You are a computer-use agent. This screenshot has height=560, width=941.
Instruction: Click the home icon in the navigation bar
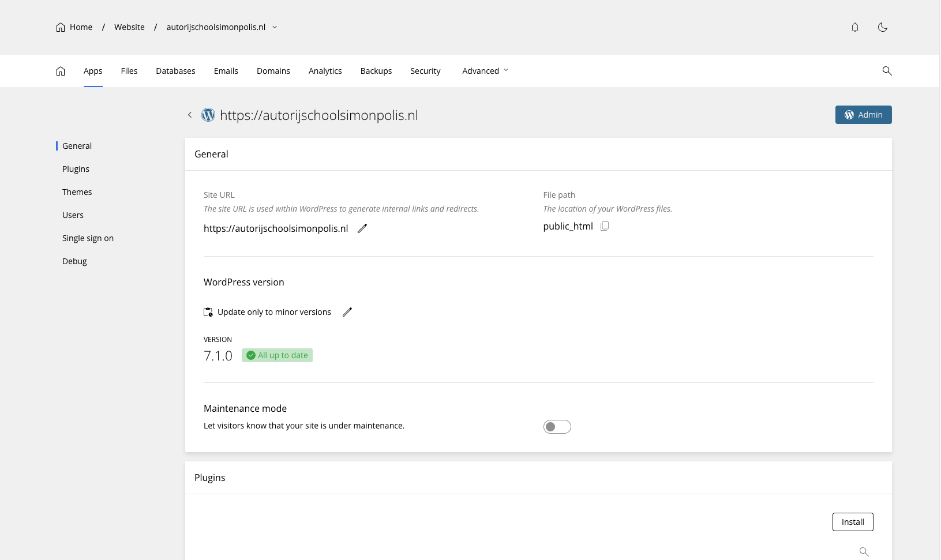pyautogui.click(x=61, y=71)
